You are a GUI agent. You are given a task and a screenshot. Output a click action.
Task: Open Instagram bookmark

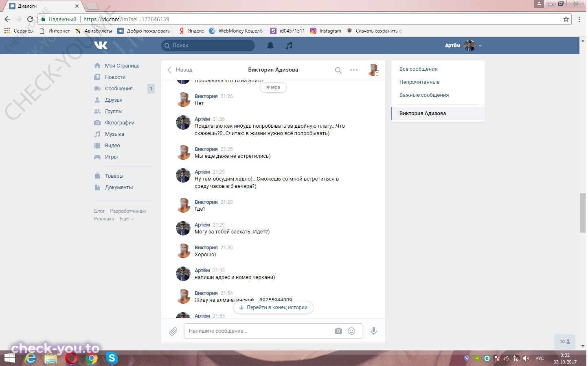tap(326, 31)
